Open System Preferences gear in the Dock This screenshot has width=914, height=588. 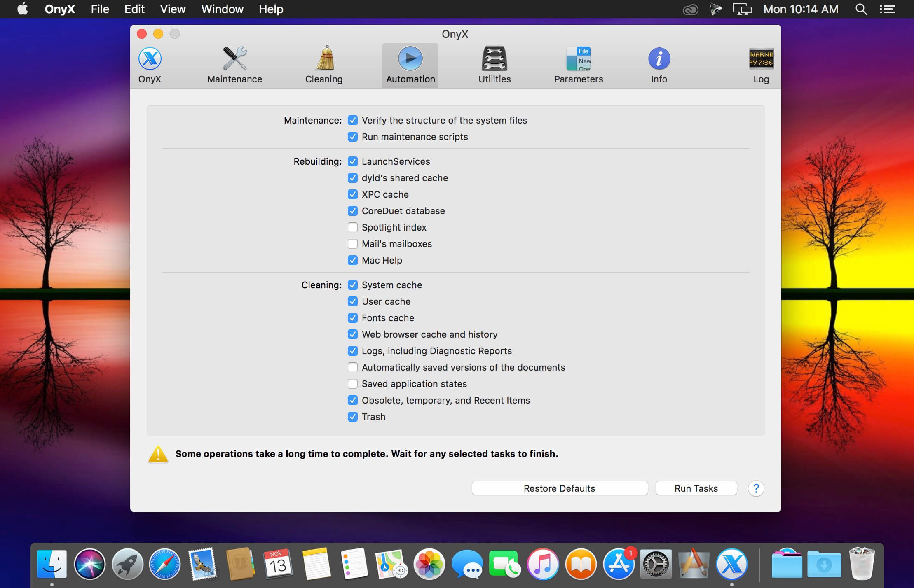(x=656, y=564)
